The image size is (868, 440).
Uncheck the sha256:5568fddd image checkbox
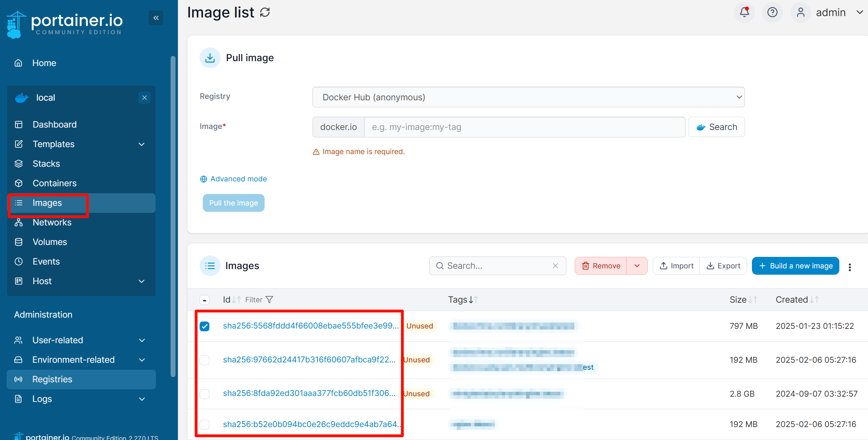[205, 326]
